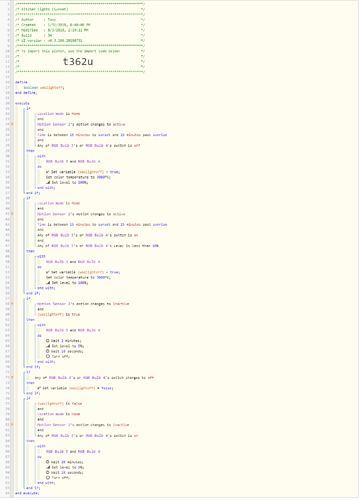Click the 'end define;' statement

pyautogui.click(x=26, y=93)
